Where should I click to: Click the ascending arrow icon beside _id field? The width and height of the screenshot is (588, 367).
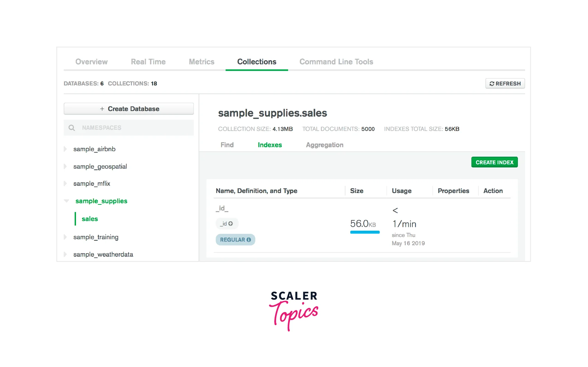231,224
